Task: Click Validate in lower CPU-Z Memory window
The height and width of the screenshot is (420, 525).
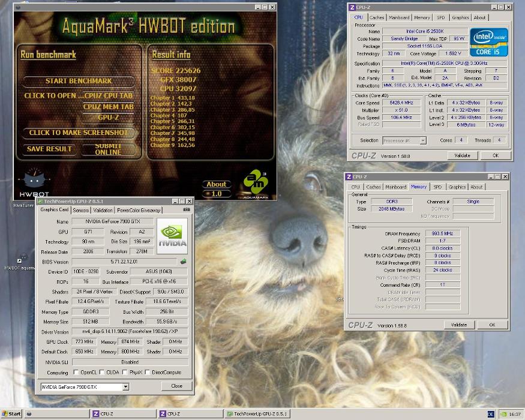Action: click(x=459, y=325)
